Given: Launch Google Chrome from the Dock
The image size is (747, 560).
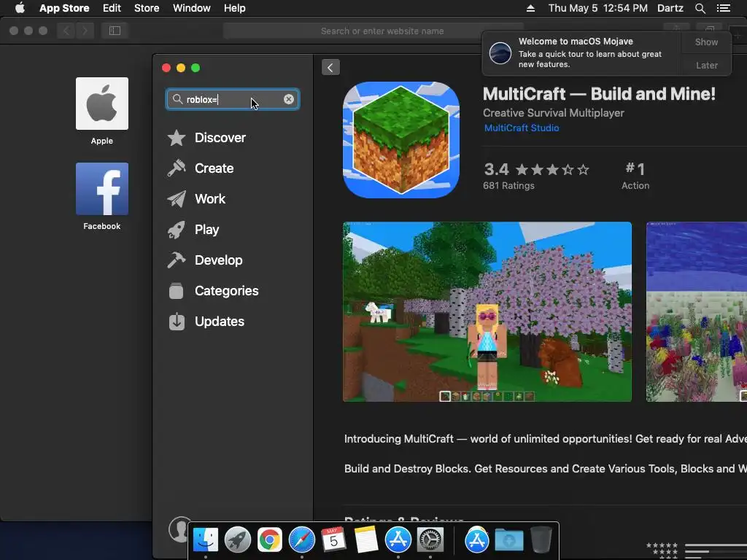Looking at the screenshot, I should (270, 540).
